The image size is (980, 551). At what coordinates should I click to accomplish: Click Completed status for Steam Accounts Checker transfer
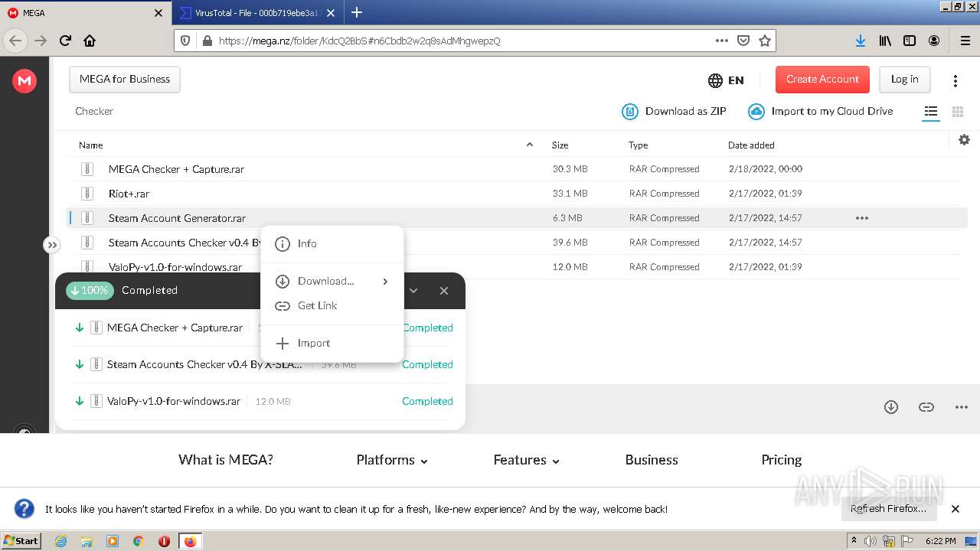pos(427,364)
